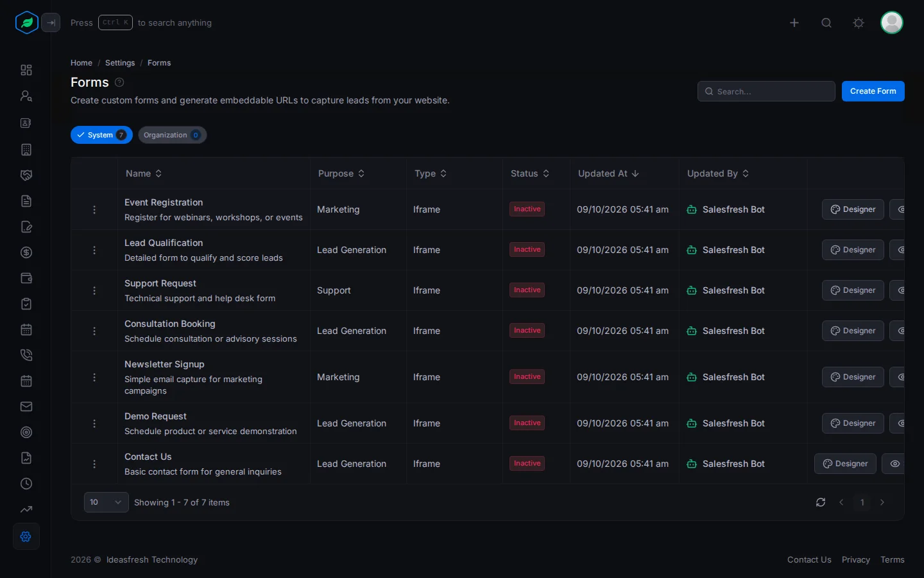Open the row menu for Consultation Booking

pyautogui.click(x=94, y=331)
